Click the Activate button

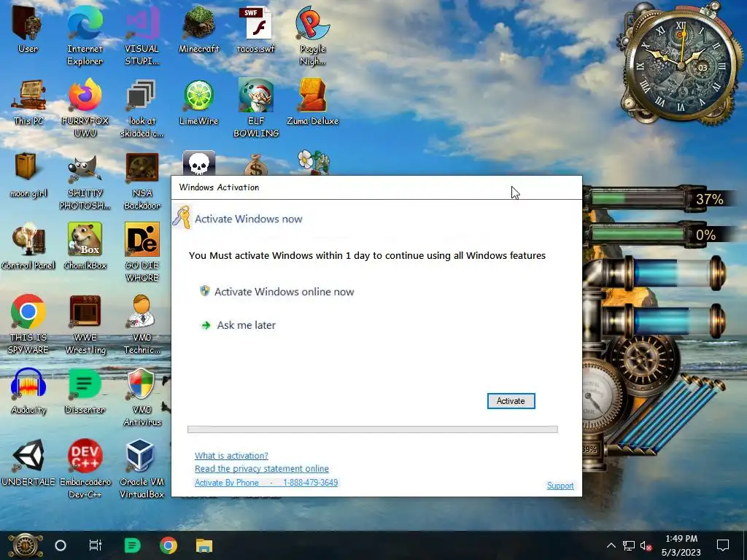(x=511, y=401)
